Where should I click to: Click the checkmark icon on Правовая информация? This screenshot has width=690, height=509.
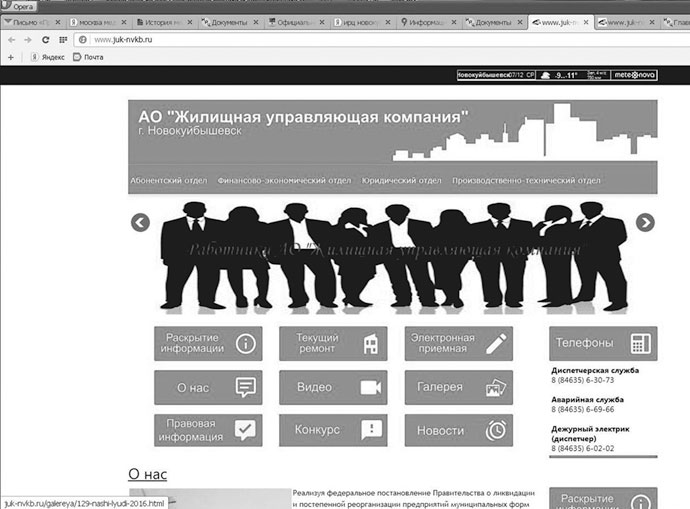coord(245,430)
